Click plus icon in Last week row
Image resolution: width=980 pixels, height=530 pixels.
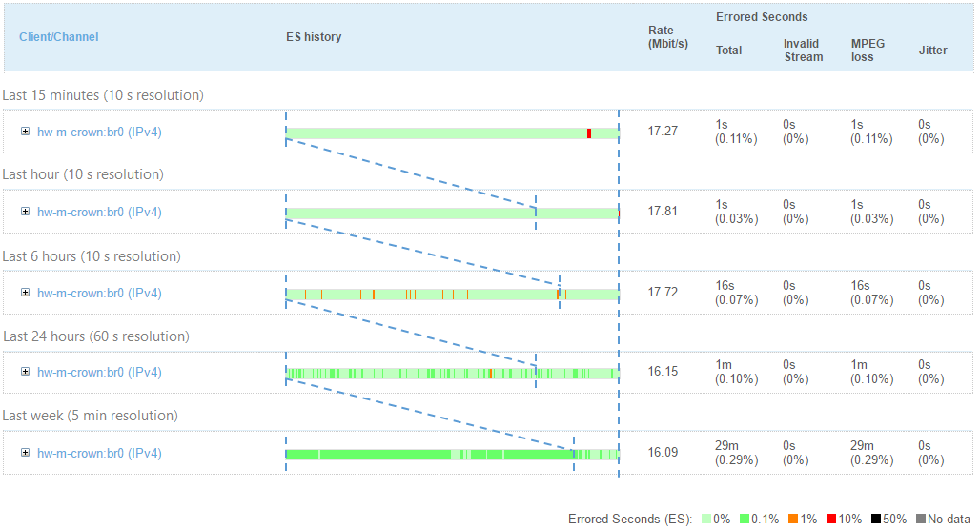pyautogui.click(x=25, y=453)
